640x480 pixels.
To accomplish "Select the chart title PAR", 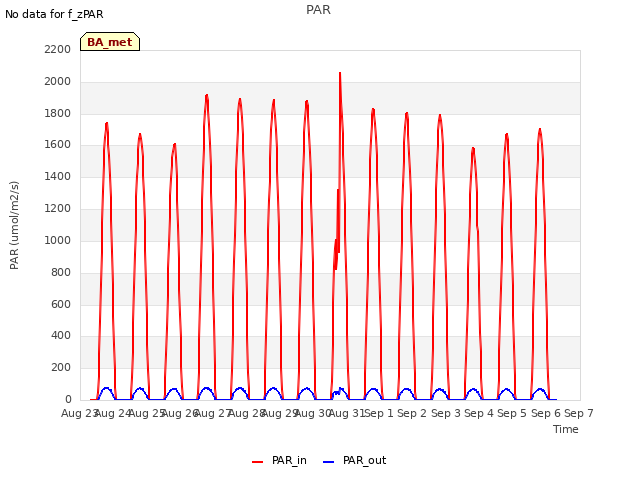I will [318, 10].
